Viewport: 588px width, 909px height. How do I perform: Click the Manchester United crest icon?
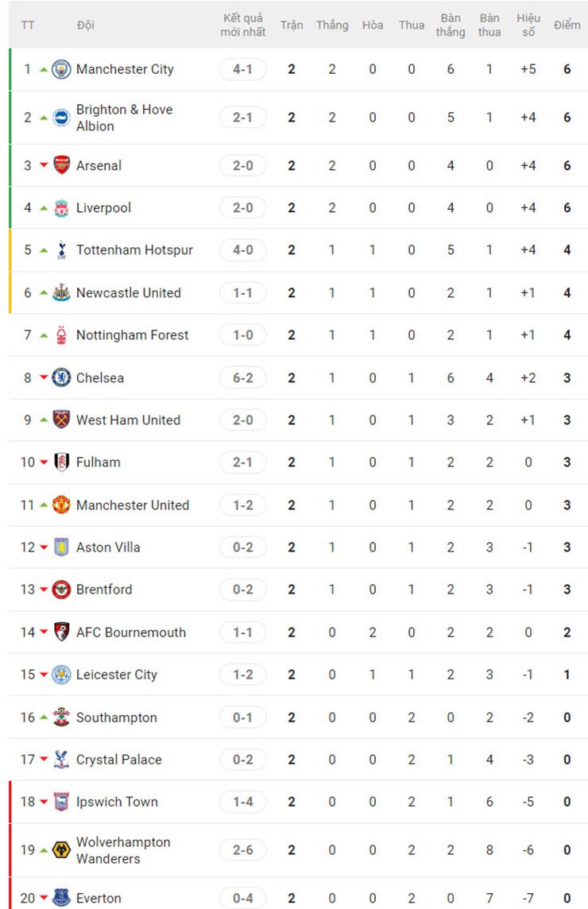[x=61, y=505]
